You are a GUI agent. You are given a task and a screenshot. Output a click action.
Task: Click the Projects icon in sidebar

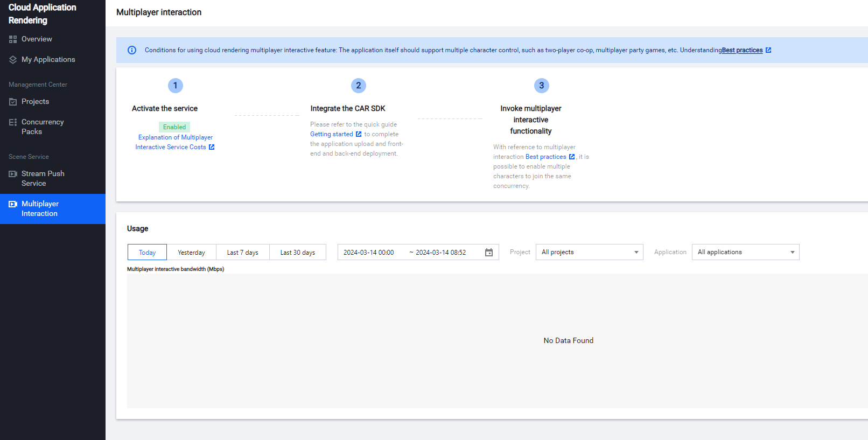pyautogui.click(x=13, y=102)
